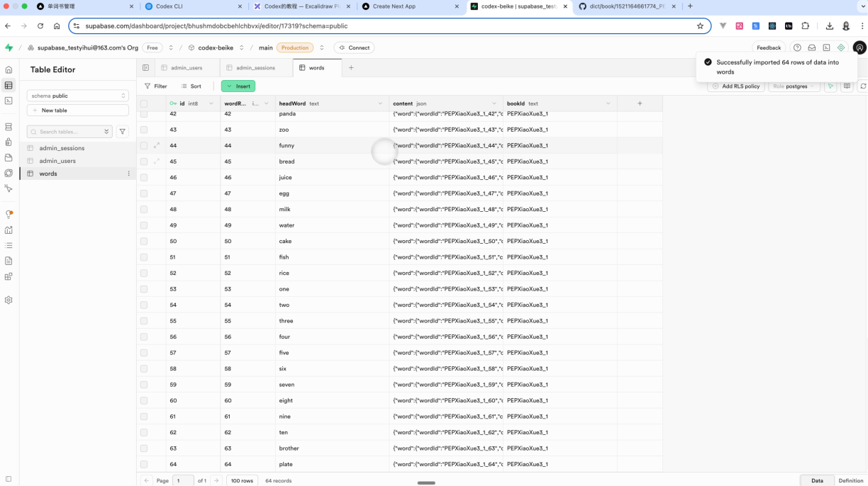Switch to the admin_users tab
The width and height of the screenshot is (868, 486).
click(186, 68)
